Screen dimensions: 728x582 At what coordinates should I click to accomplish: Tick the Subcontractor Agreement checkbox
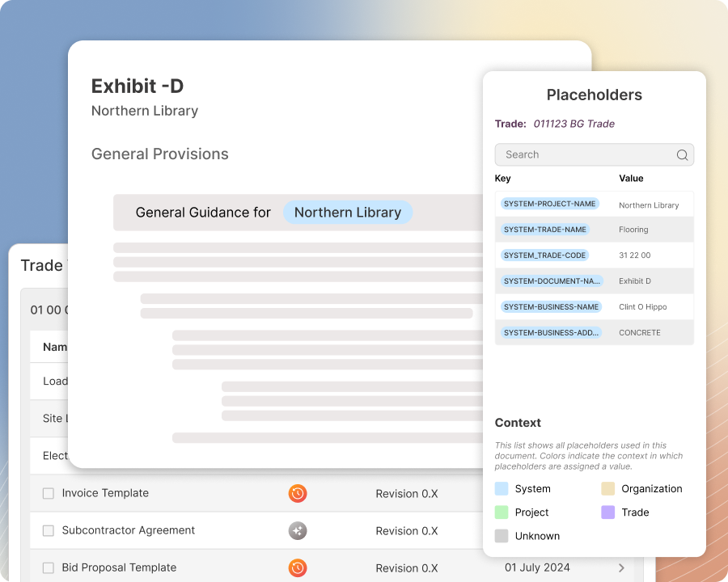[49, 530]
